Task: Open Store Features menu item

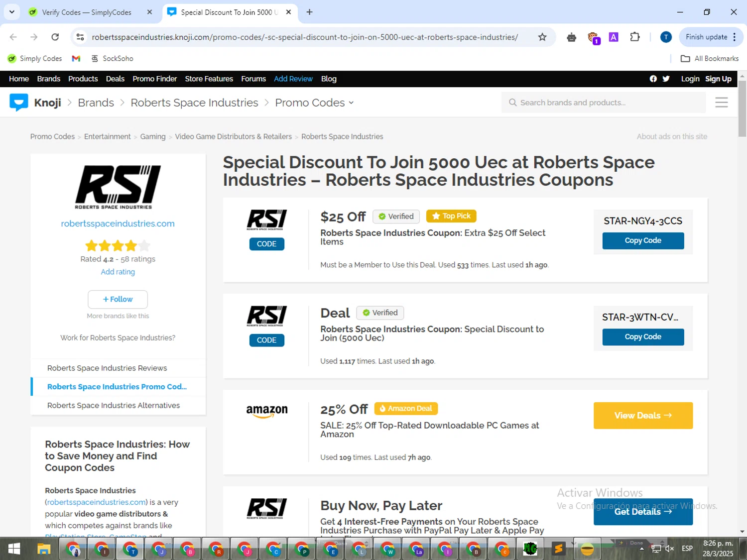Action: [209, 79]
